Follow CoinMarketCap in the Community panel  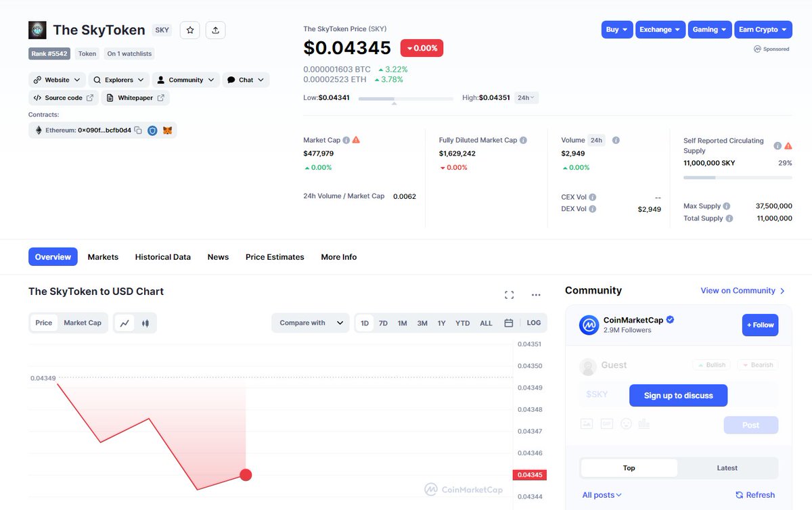point(760,325)
